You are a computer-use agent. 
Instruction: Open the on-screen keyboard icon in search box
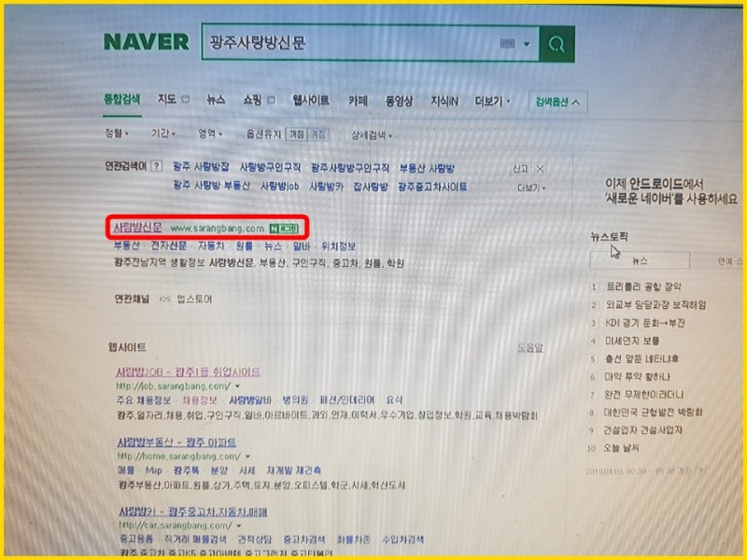(507, 44)
